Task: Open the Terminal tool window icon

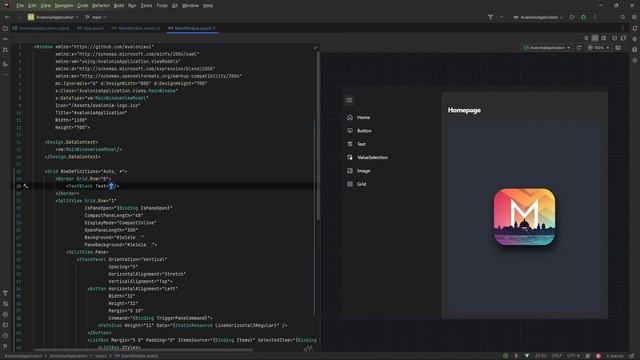Action: tap(5, 325)
